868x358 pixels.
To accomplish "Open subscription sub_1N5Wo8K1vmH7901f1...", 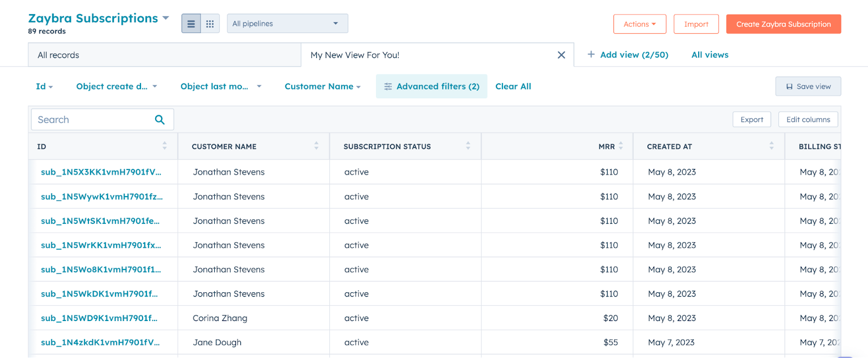I will pyautogui.click(x=101, y=269).
